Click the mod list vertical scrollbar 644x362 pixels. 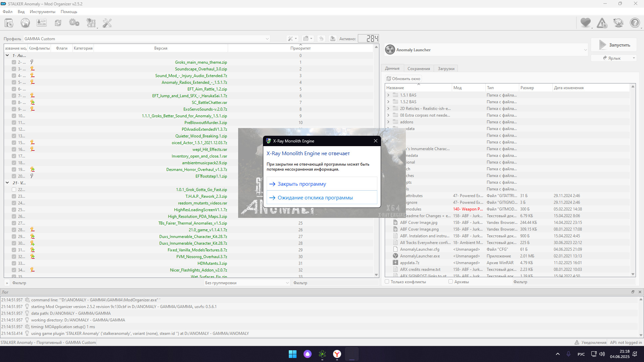click(376, 161)
